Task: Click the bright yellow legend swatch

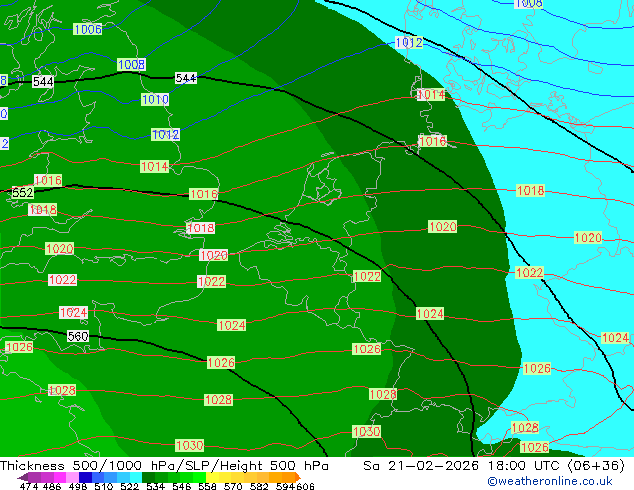Action: point(212,477)
